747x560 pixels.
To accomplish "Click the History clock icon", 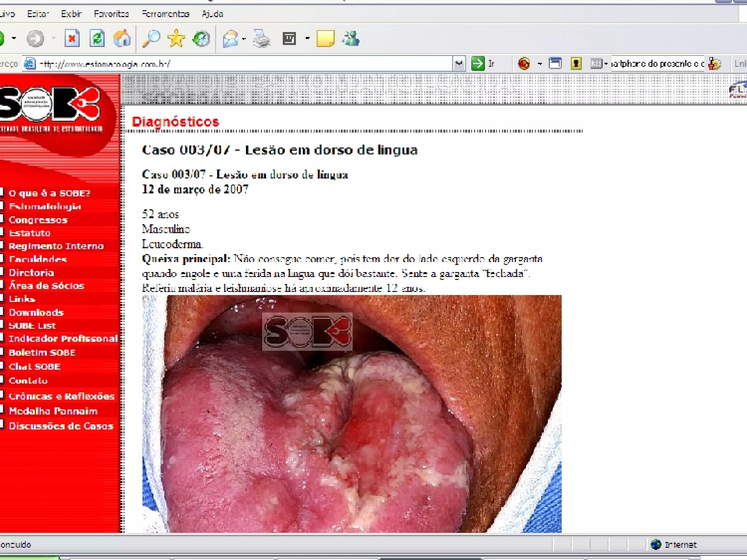I will 201,39.
